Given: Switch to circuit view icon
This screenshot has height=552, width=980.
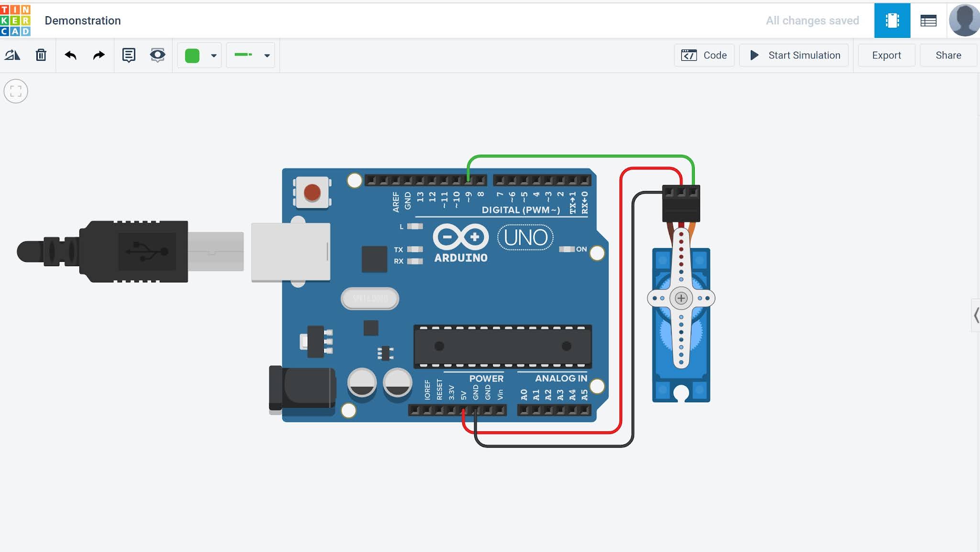Looking at the screenshot, I should click(x=892, y=21).
